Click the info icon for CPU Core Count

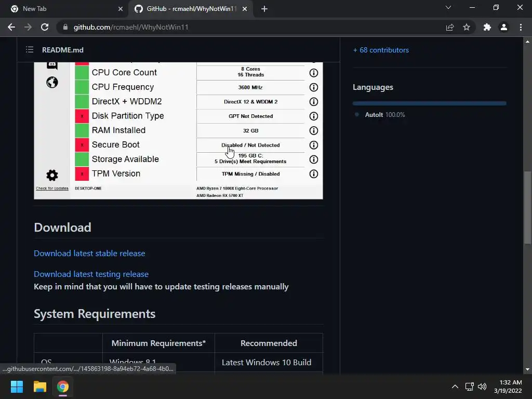313,73
